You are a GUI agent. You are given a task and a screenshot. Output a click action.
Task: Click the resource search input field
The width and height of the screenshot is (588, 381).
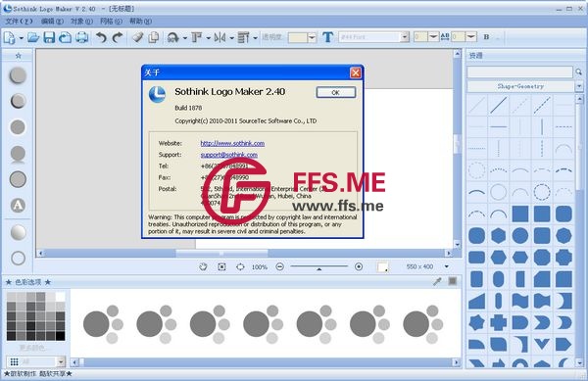(519, 71)
